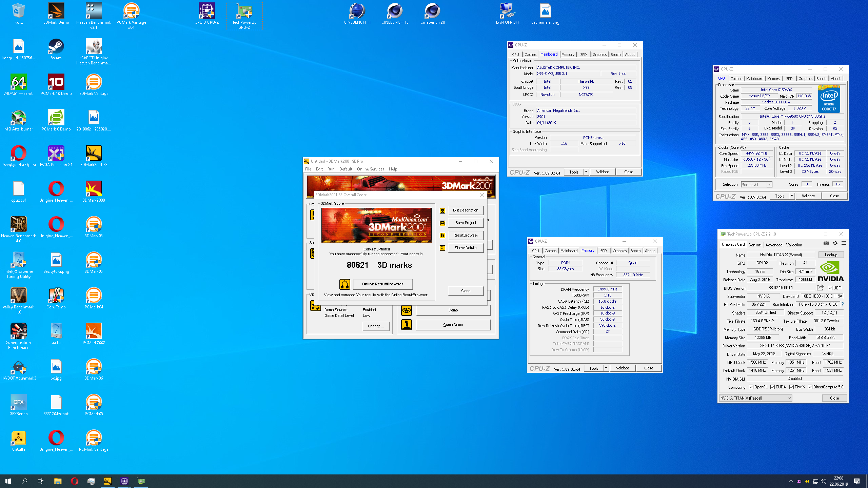Open the File menu in 3DMark2001

click(308, 169)
